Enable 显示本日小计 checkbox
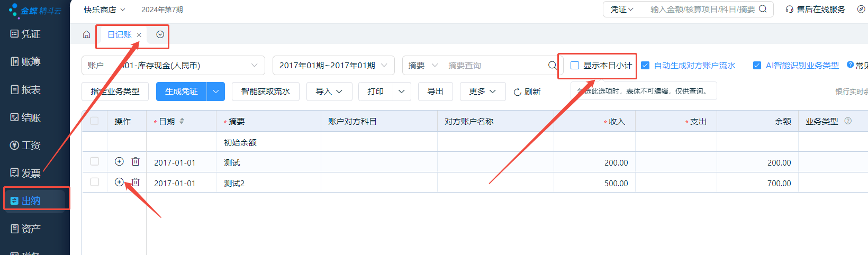Screen dimensions: 868x255 [575, 66]
